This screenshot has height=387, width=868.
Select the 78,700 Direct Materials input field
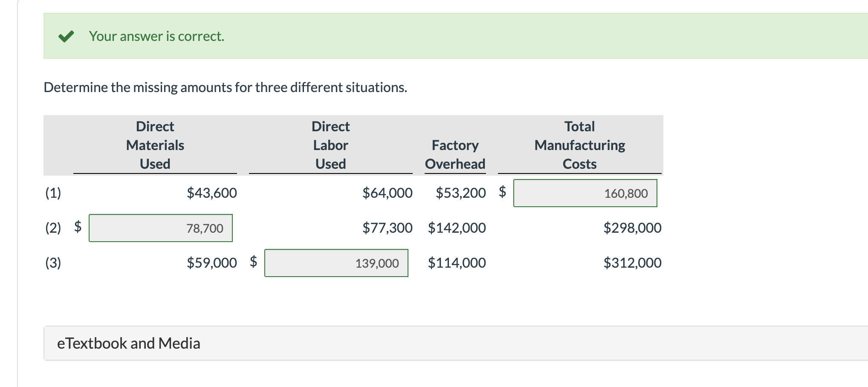[161, 228]
